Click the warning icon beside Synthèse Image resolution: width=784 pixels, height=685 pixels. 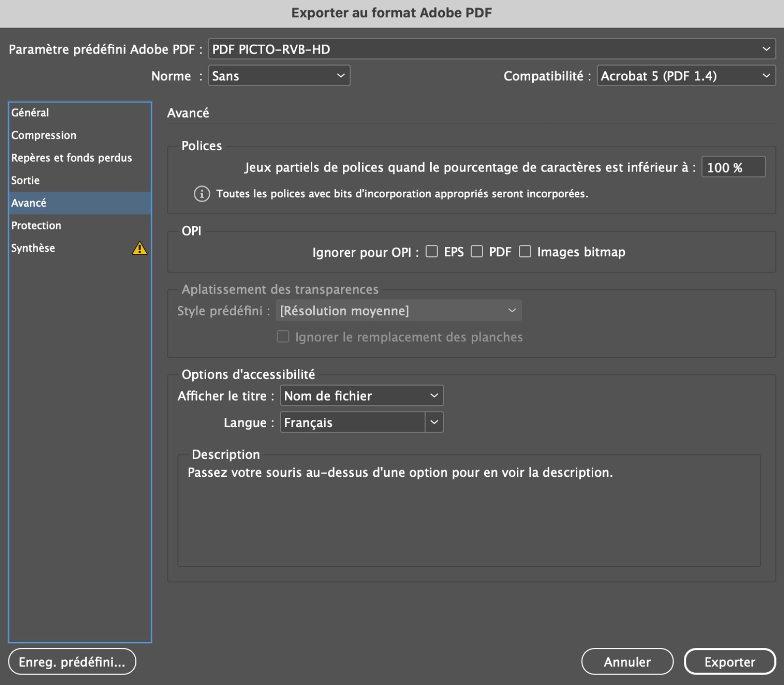pos(139,248)
